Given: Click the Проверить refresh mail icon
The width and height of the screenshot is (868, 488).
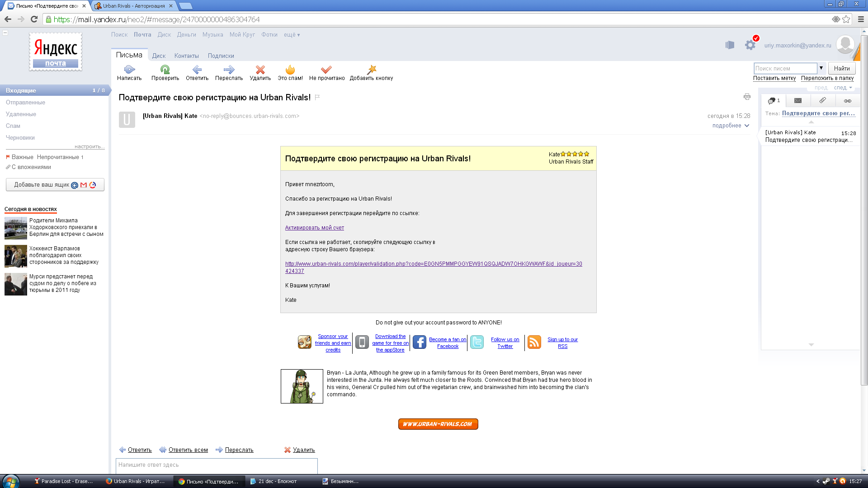Looking at the screenshot, I should 165,70.
